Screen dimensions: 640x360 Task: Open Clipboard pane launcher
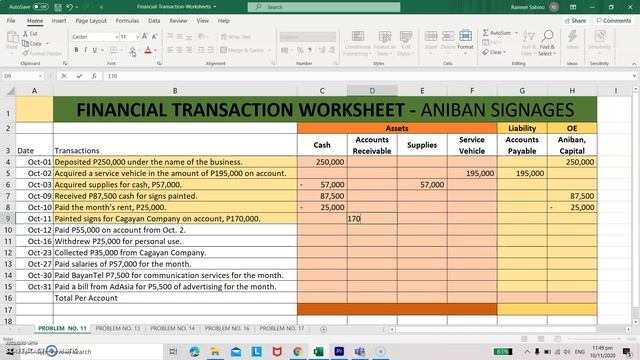click(64, 64)
